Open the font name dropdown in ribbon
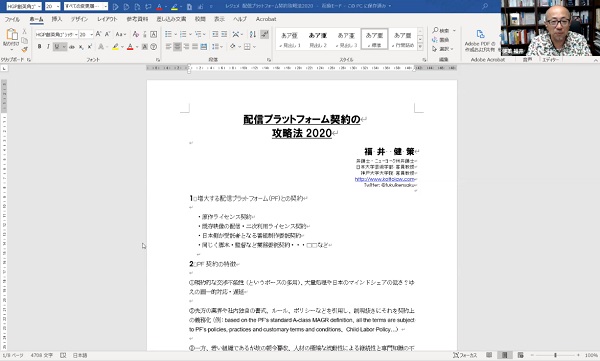Screen dimensions: 600x361 76,34
